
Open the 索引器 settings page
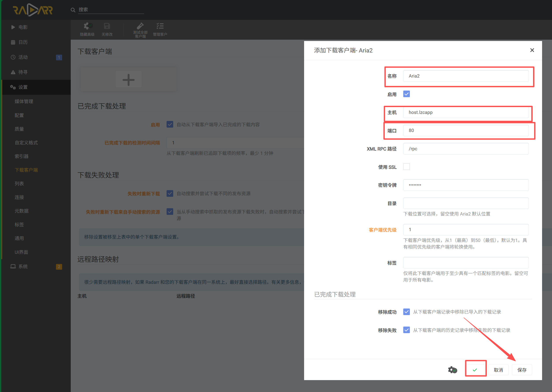coord(22,156)
